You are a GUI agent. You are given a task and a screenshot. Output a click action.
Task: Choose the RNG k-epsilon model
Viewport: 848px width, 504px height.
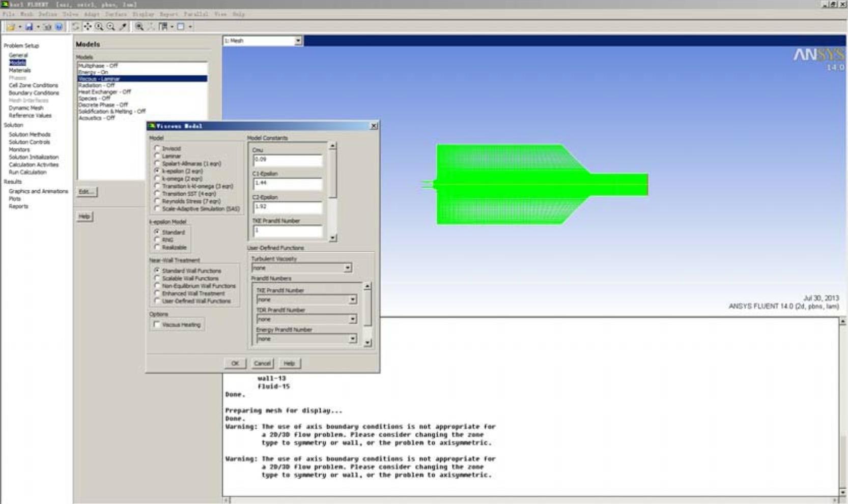click(157, 240)
